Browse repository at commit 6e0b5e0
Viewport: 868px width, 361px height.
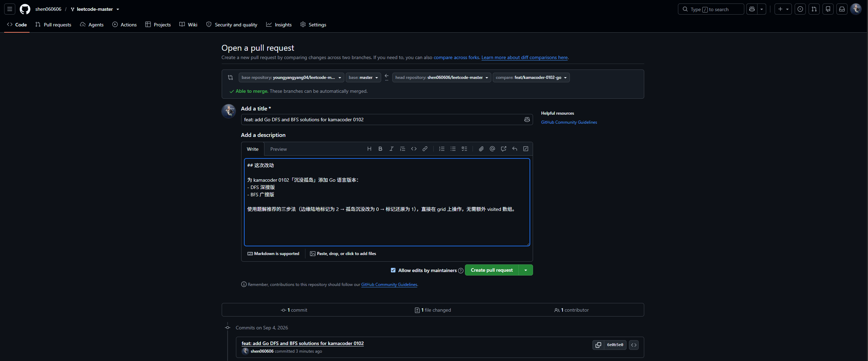(634, 345)
